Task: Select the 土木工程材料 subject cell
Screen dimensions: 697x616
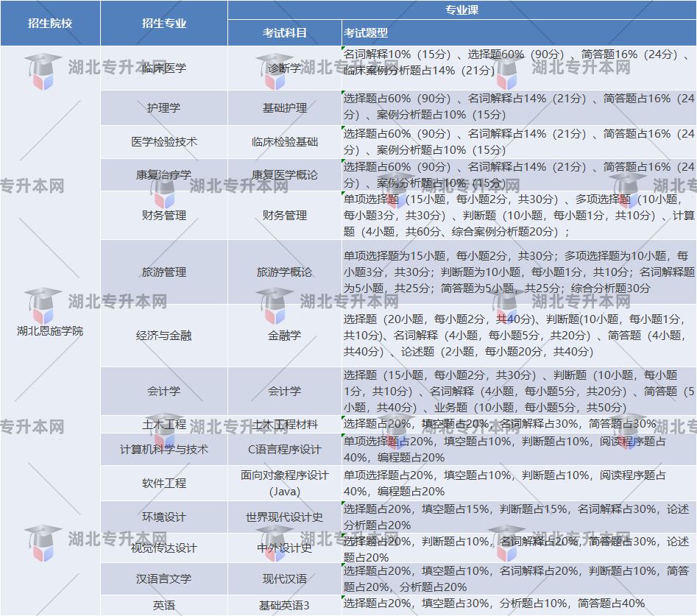Action: coord(285,425)
